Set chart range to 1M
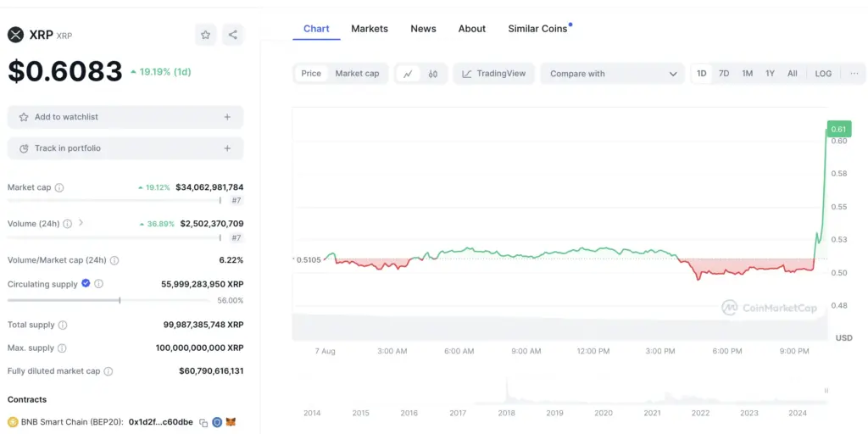 click(748, 74)
